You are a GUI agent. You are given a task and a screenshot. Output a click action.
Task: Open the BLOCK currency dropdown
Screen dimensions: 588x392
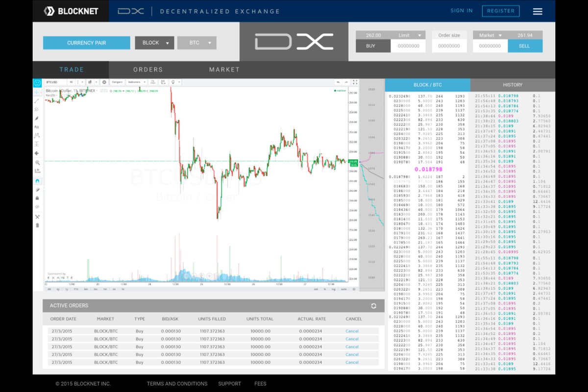(154, 43)
